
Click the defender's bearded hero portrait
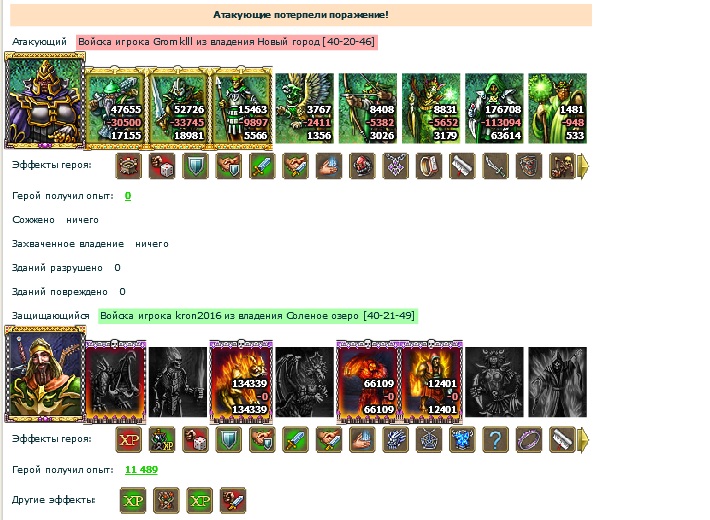45,374
